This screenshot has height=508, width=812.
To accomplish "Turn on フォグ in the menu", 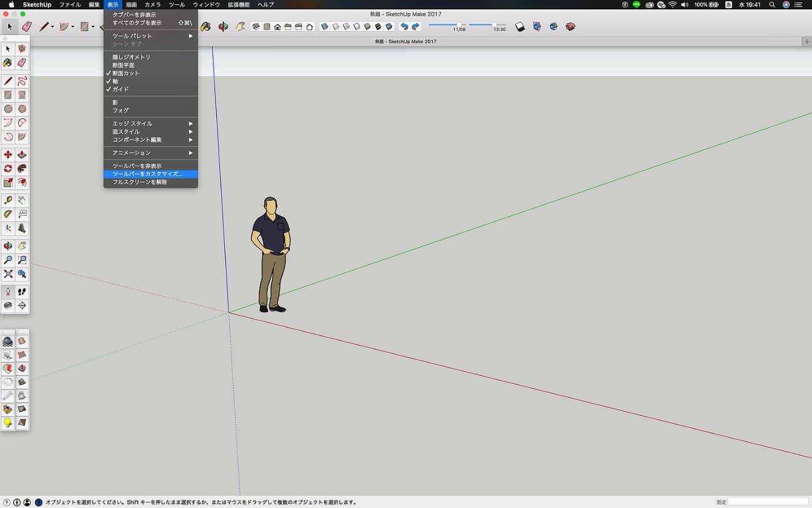I will [x=150, y=110].
